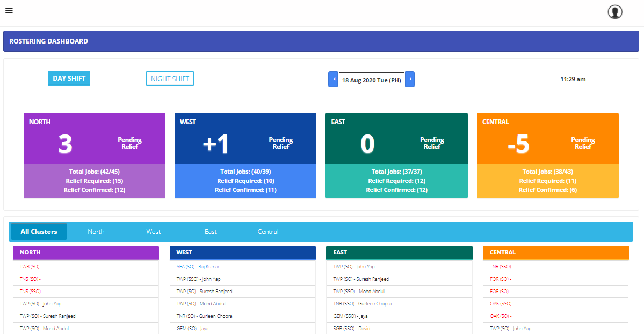
Task: Click the TNR (SSO) unassigned entry in Central
Action: point(502,266)
